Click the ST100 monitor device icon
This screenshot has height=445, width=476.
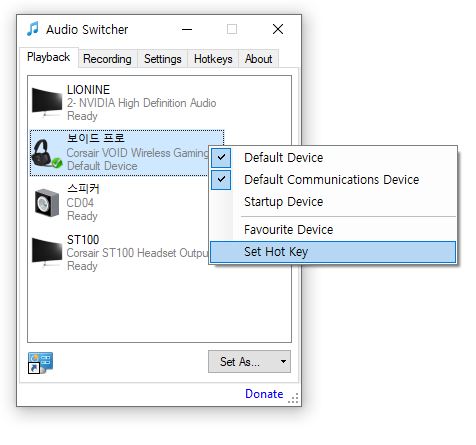[47, 252]
